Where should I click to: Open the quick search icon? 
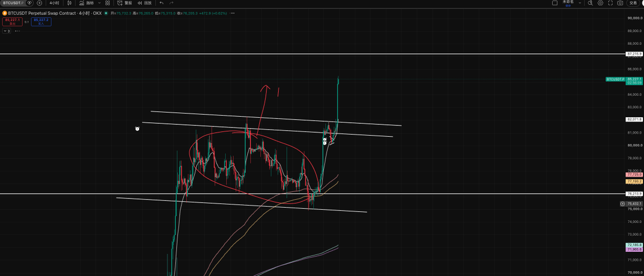tap(590, 3)
